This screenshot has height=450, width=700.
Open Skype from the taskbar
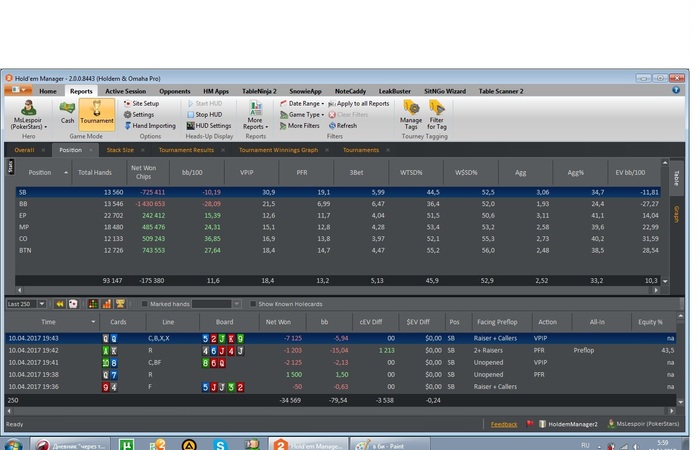(x=220, y=445)
